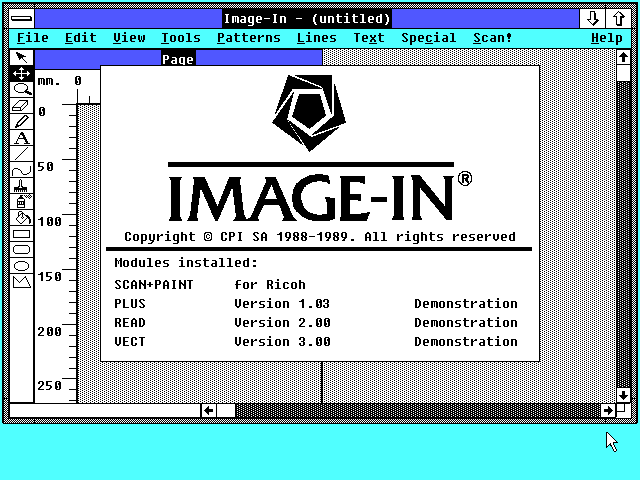This screenshot has height=480, width=640.
Task: Click the Image-In (untitled) title bar
Action: coord(307,18)
